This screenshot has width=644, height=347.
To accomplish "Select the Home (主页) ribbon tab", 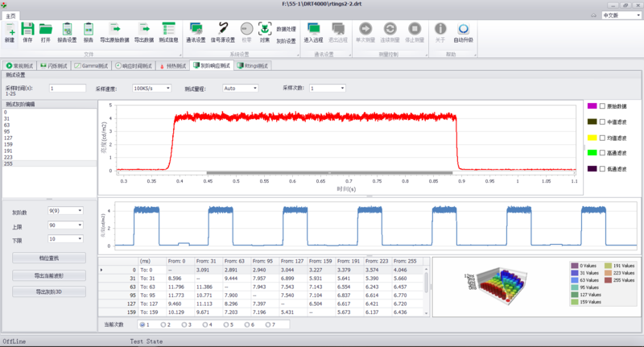I will pyautogui.click(x=10, y=16).
